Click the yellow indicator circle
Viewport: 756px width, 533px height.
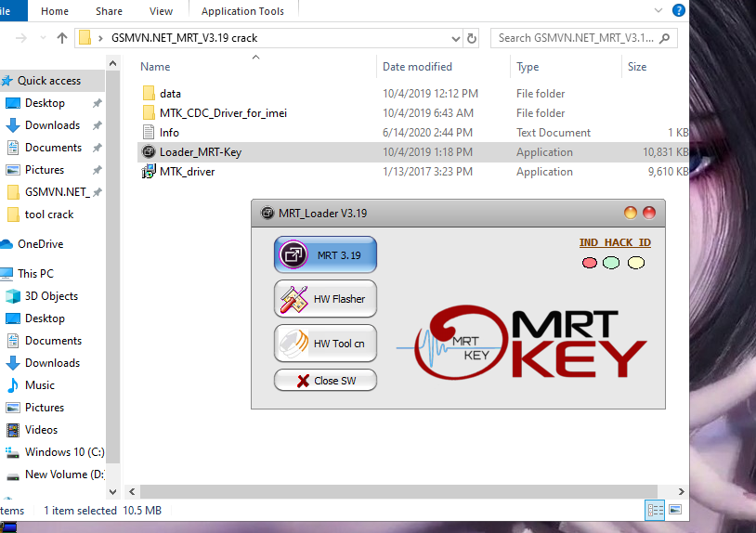[x=636, y=263]
